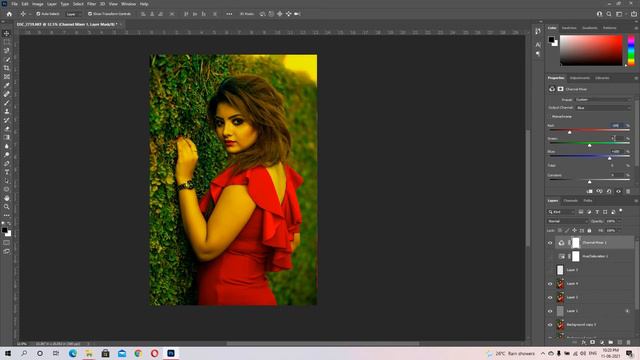Click the foreground color swatch in tools panel
640x360 pixels.
4,231
